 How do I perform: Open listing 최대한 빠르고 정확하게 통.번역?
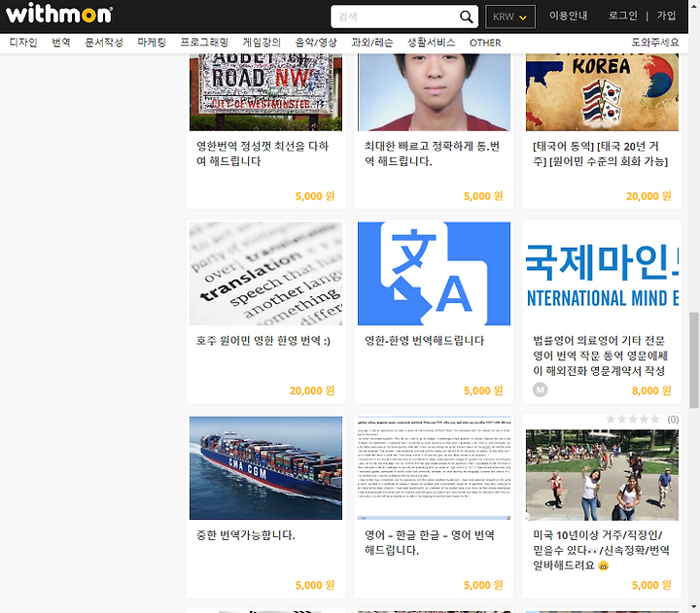coord(432,153)
